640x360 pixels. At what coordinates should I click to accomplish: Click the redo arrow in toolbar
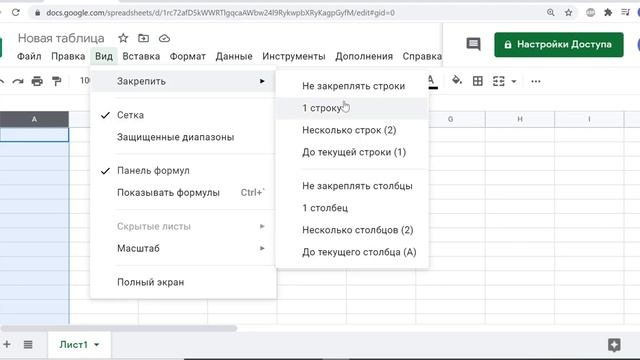(18, 82)
